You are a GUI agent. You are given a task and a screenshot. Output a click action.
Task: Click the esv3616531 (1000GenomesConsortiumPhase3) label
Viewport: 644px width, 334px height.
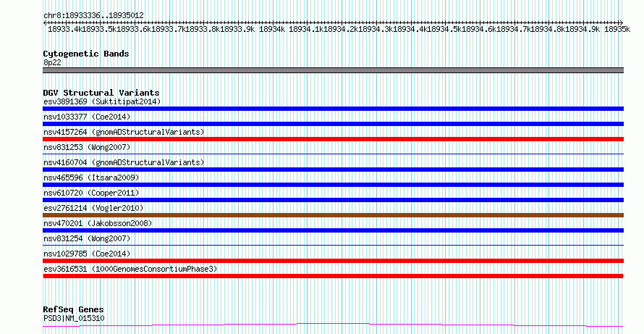(130, 269)
